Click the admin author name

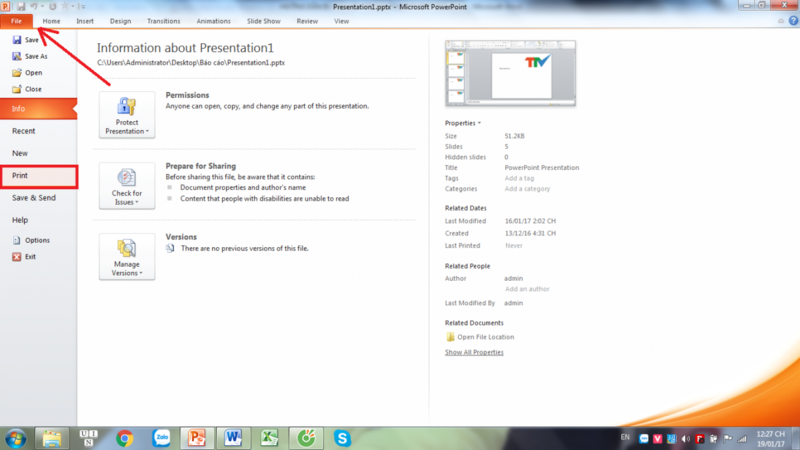coord(513,278)
